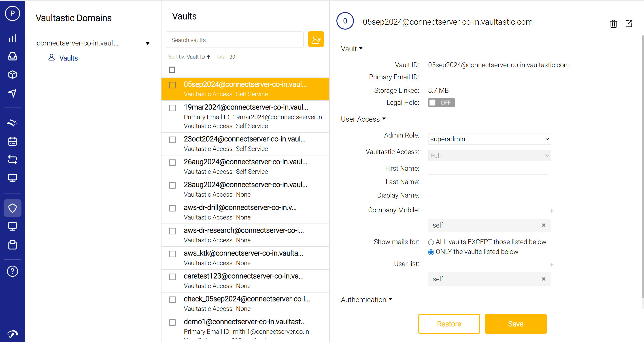Open the bar chart analytics icon

pyautogui.click(x=13, y=38)
